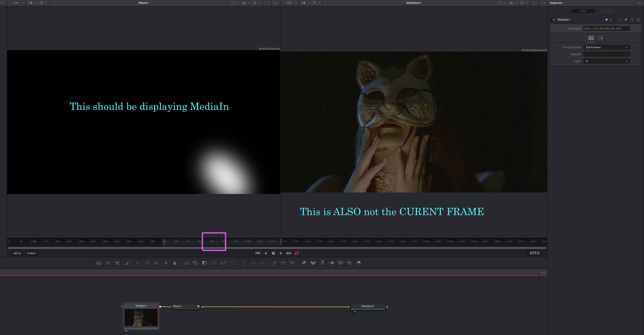Add a Resize node from toolbar
644x335 pixels.
(x=214, y=263)
